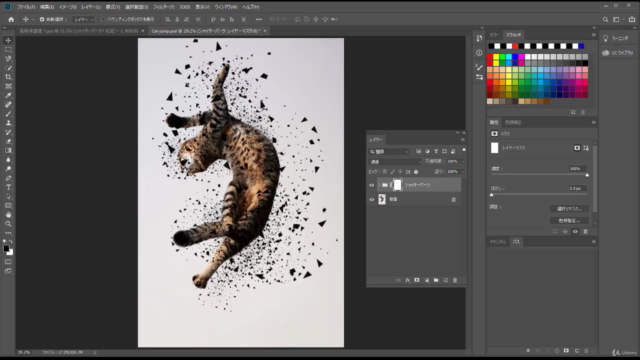Open the ファイル menu
640x360 pixels.
click(x=27, y=7)
